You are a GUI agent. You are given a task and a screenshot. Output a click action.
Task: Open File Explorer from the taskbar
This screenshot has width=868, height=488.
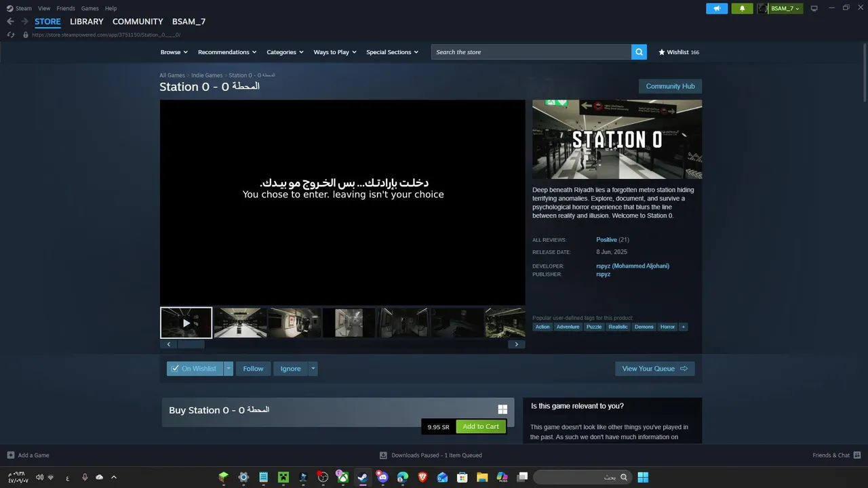[x=482, y=477]
